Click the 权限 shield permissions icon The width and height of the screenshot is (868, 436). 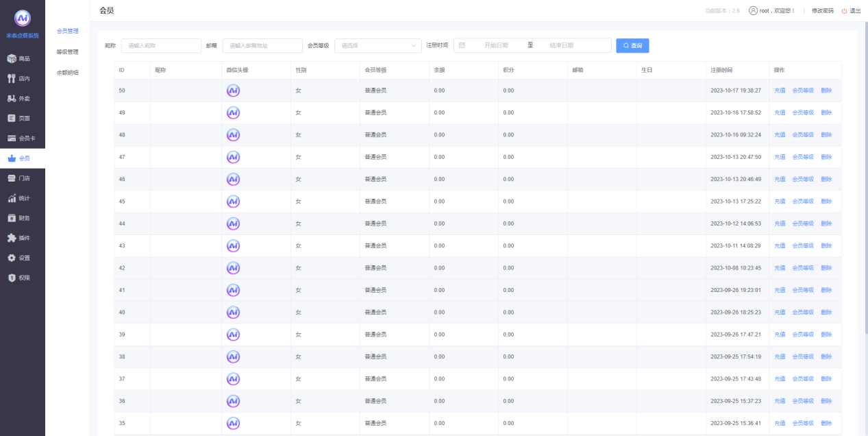(x=12, y=278)
